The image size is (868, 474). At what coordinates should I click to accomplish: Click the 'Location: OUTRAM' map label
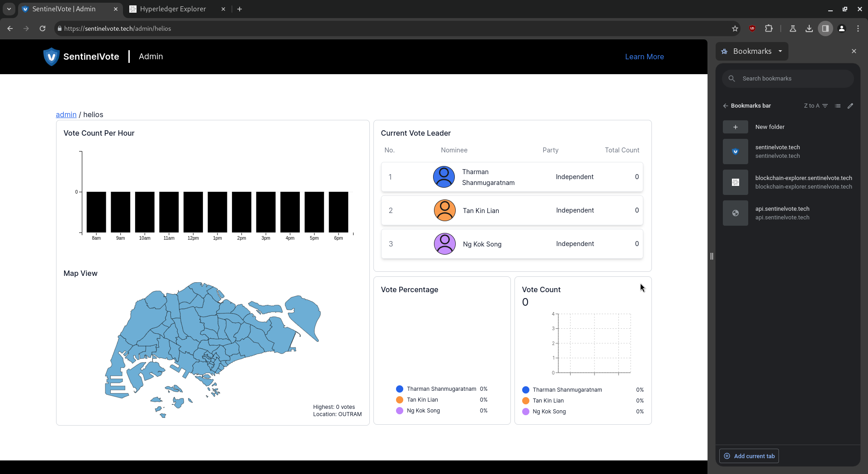point(337,414)
